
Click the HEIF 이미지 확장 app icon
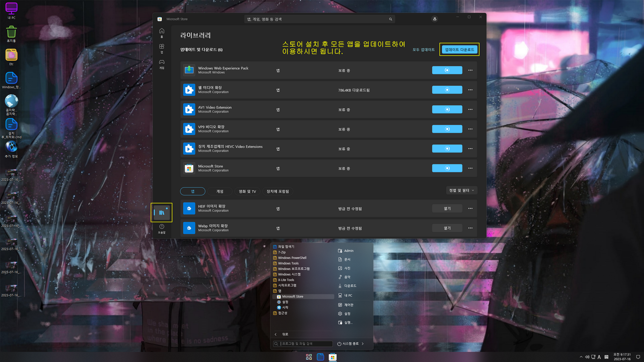pos(189,208)
